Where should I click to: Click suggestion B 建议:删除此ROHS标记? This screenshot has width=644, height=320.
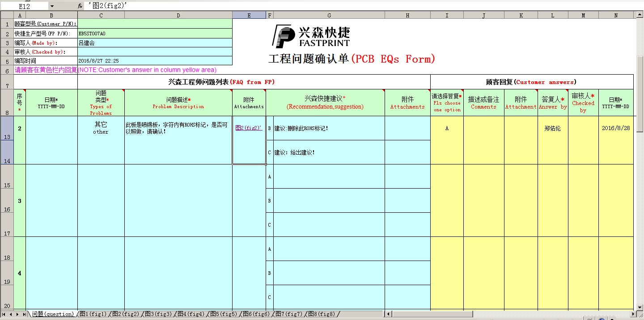329,128
